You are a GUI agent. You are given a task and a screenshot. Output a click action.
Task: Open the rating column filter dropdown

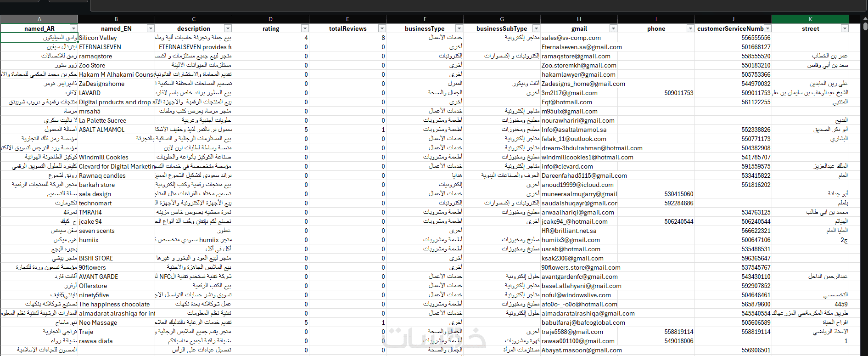tap(305, 28)
